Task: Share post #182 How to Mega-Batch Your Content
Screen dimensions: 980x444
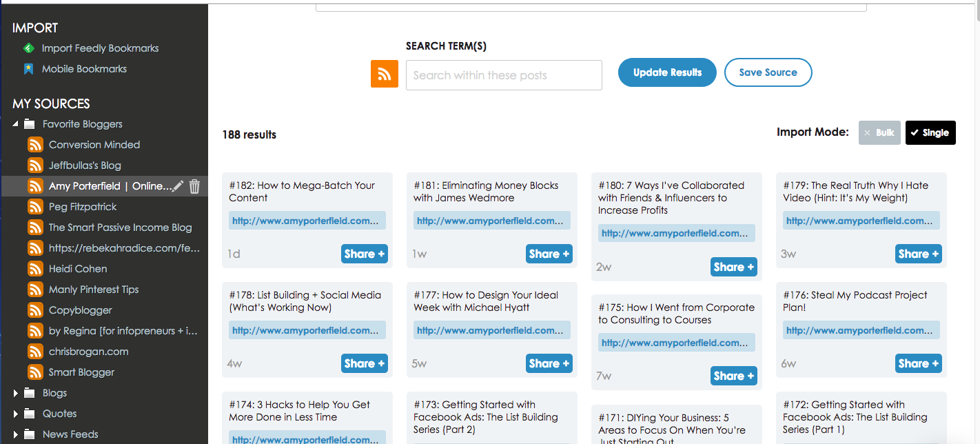Action: 364,254
